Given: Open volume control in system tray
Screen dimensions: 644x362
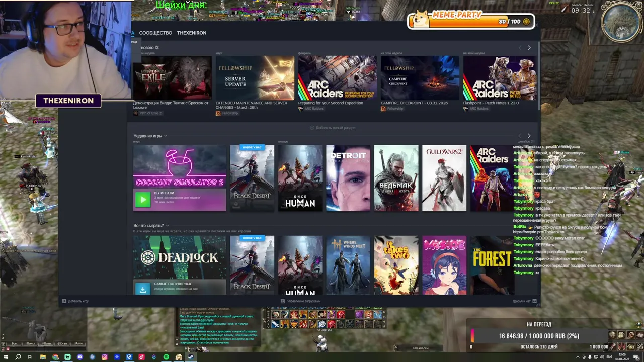Looking at the screenshot, I should pyautogui.click(x=603, y=357).
